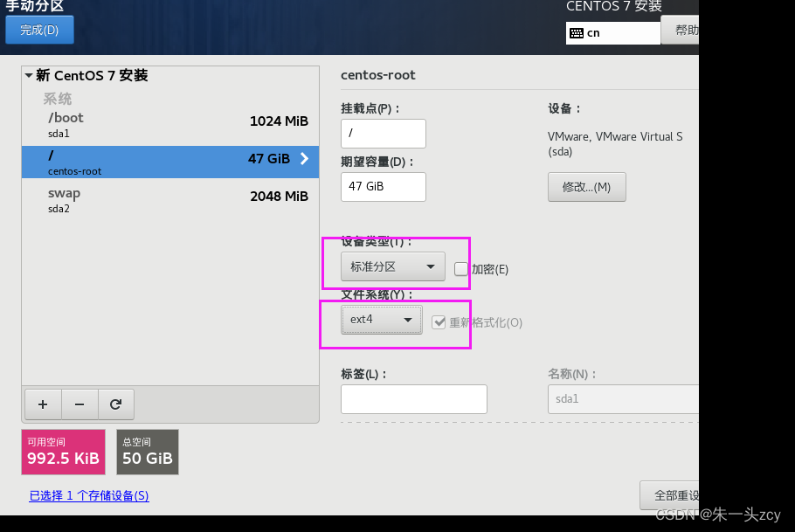This screenshot has height=532, width=795.
Task: Select the /boot sda1 partition row
Action: point(170,125)
